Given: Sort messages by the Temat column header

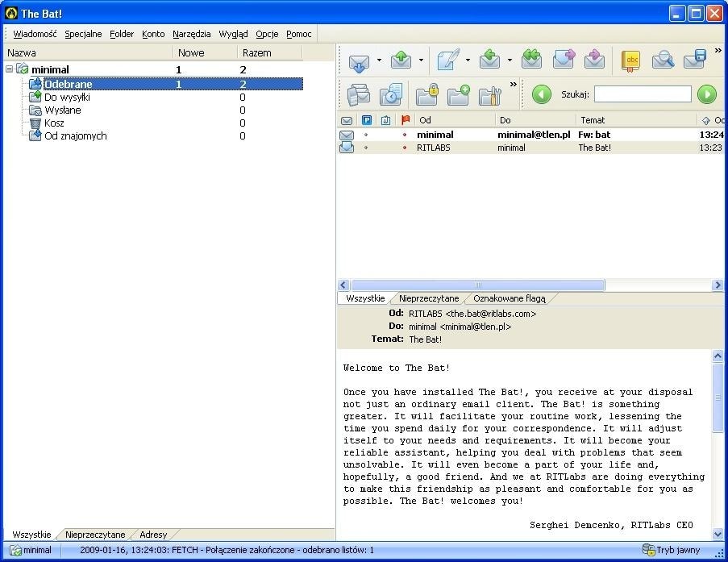Looking at the screenshot, I should (x=637, y=120).
